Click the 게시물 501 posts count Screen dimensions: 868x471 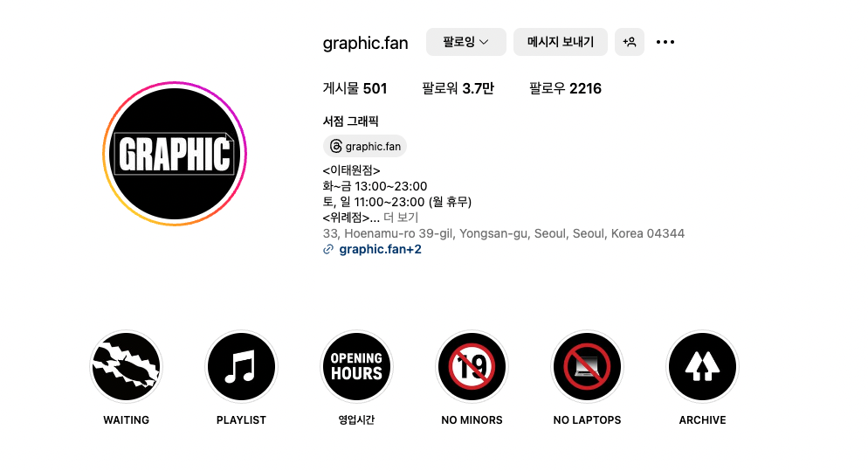(355, 88)
